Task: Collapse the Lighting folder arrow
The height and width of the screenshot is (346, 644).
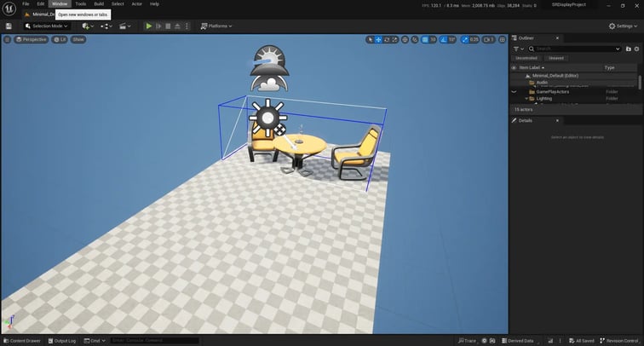Action: 526,99
